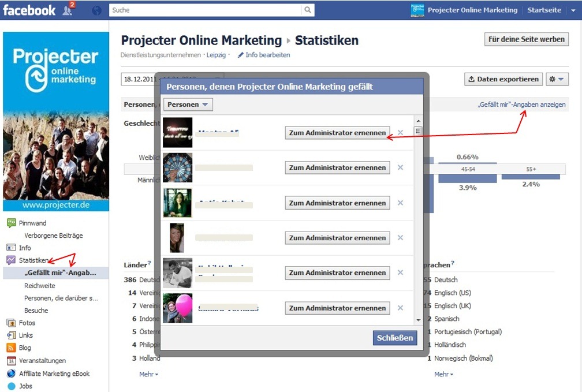The height and width of the screenshot is (392, 582).
Task: Open the globe notifications icon
Action: tap(96, 10)
